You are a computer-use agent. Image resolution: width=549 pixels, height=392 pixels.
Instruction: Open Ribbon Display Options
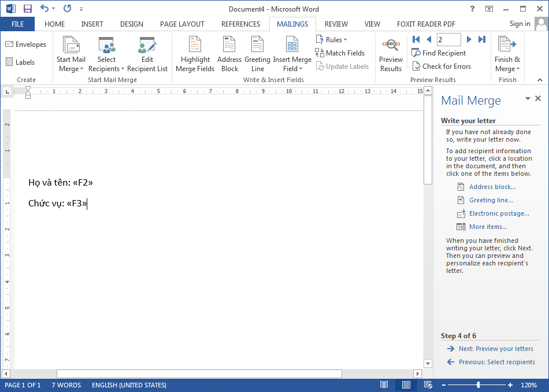pos(489,9)
